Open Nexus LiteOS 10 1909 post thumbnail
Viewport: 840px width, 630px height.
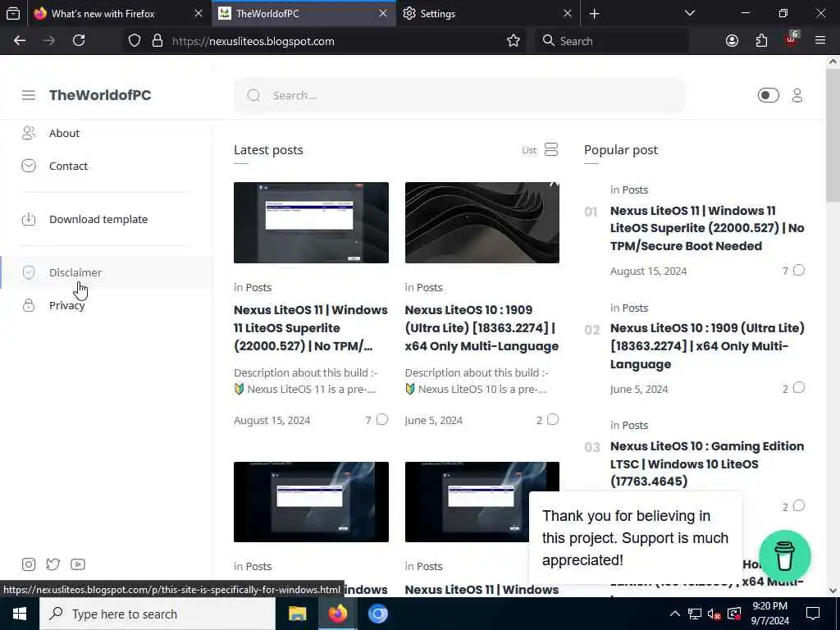(x=482, y=222)
